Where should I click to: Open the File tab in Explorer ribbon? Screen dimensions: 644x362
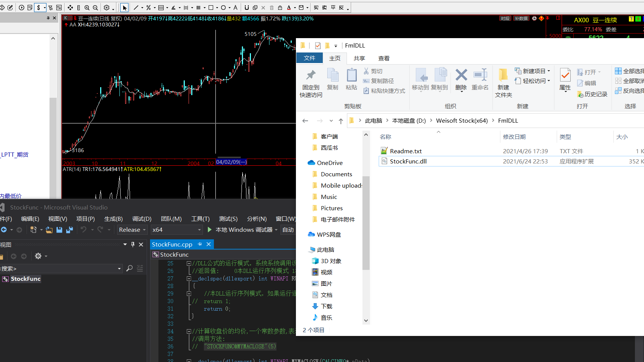[310, 58]
